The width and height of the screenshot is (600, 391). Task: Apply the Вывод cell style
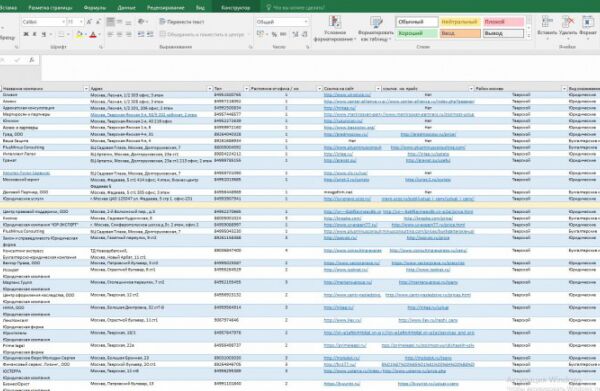[x=503, y=34]
